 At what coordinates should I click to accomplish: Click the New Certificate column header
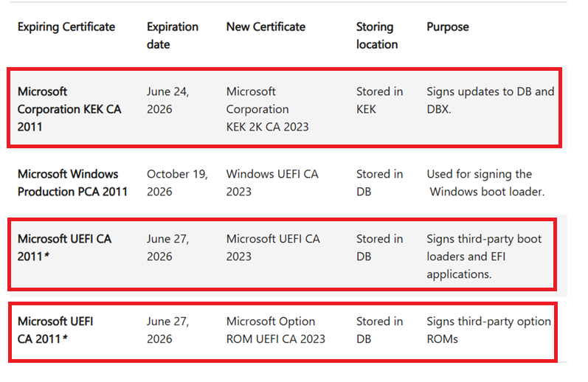click(x=266, y=27)
